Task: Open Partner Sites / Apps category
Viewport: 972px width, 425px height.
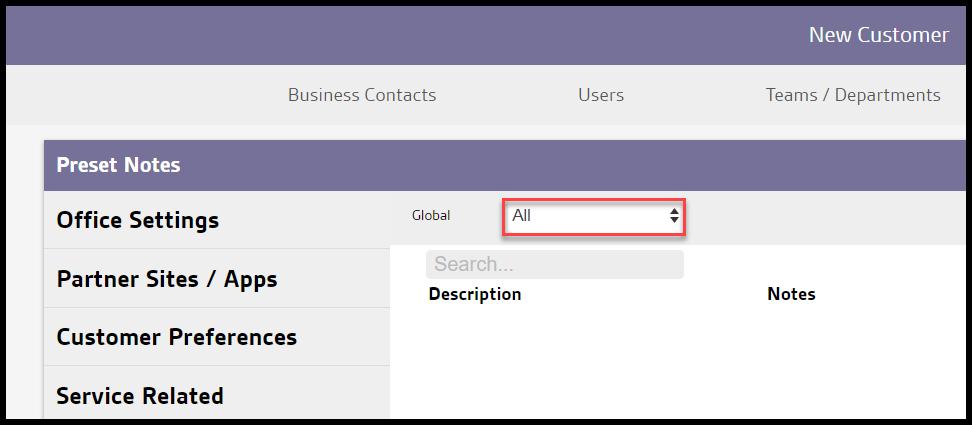Action: (x=167, y=279)
